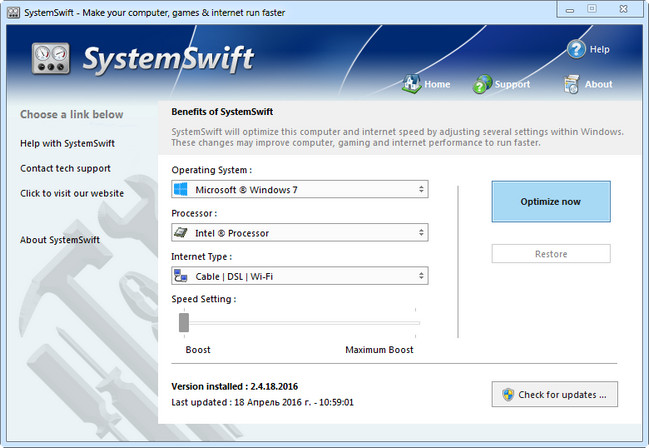Click the Home house icon

(411, 84)
